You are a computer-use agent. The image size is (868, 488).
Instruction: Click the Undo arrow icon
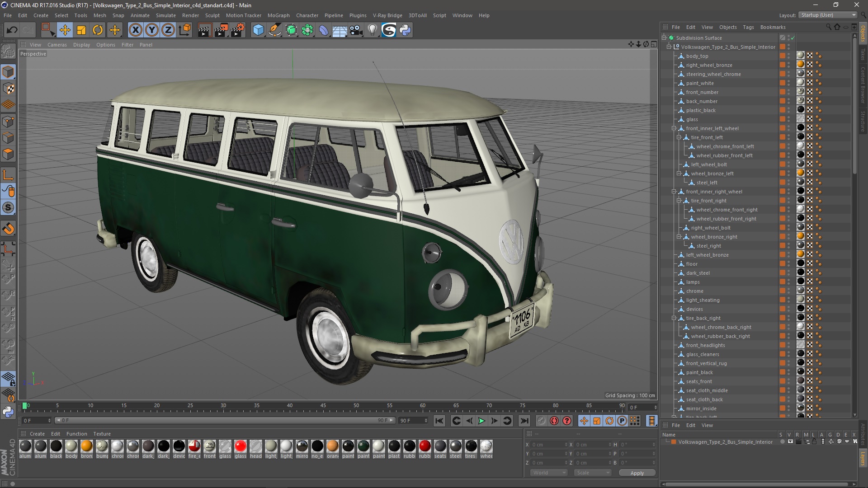pos(12,30)
